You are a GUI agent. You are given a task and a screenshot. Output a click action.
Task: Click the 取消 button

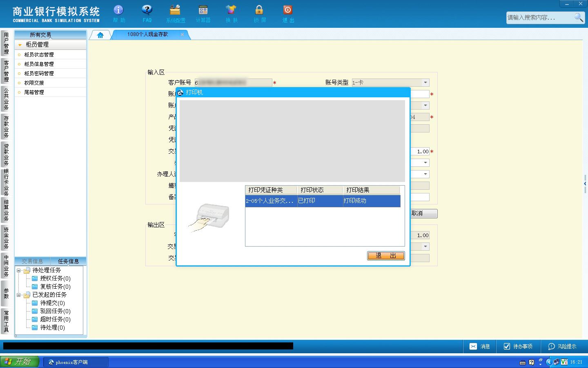pos(424,213)
